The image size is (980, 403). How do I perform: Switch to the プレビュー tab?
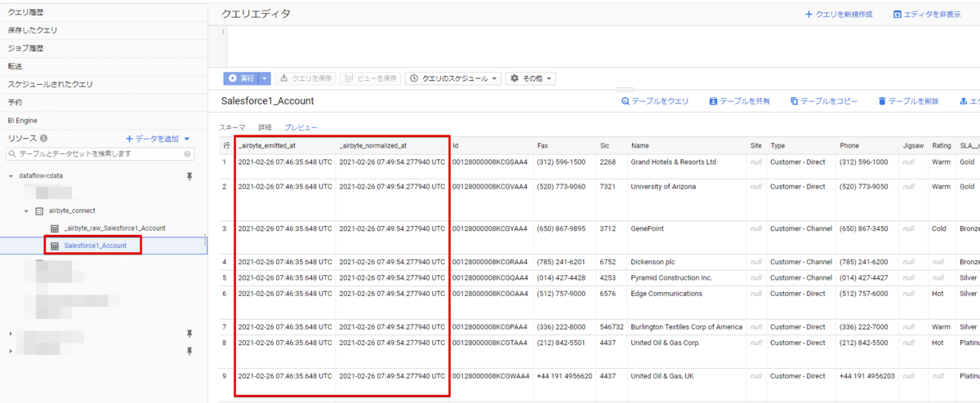point(301,128)
